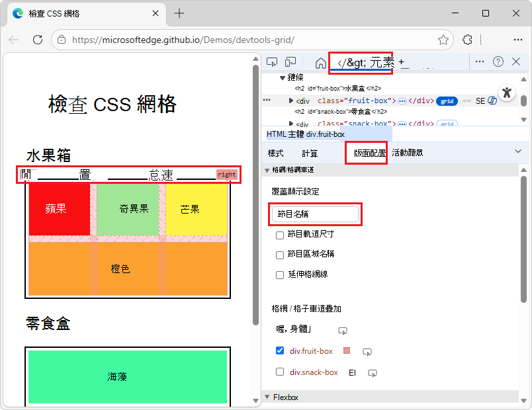The width and height of the screenshot is (532, 410).
Task: Collapse the 格網/格網車道 section
Action: pyautogui.click(x=267, y=171)
